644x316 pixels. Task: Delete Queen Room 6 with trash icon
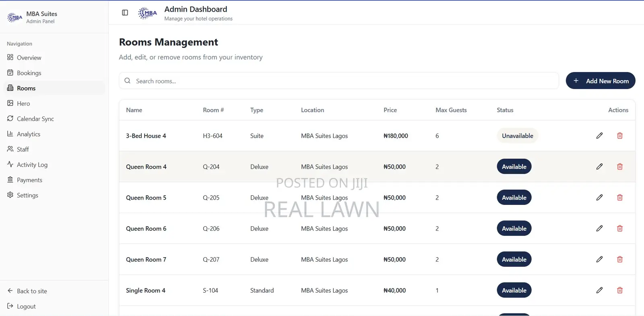point(620,229)
